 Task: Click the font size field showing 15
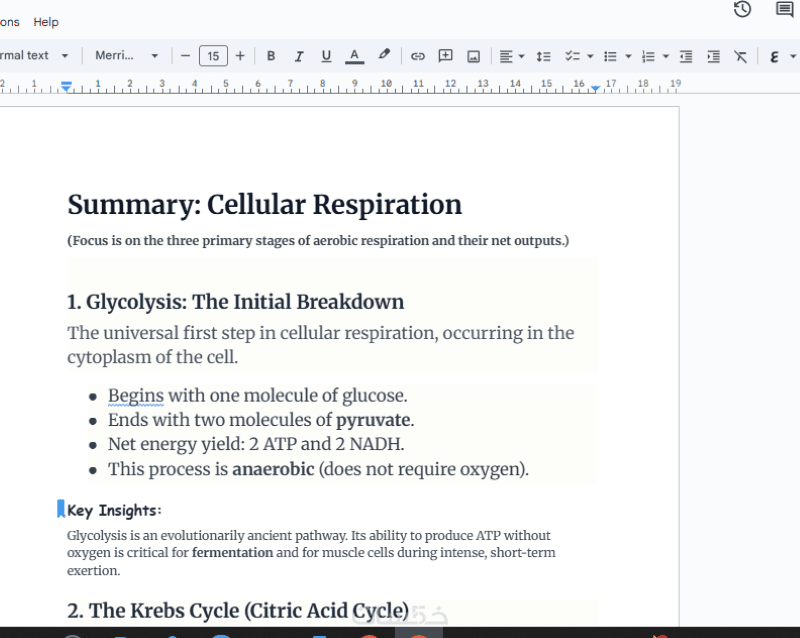tap(213, 56)
